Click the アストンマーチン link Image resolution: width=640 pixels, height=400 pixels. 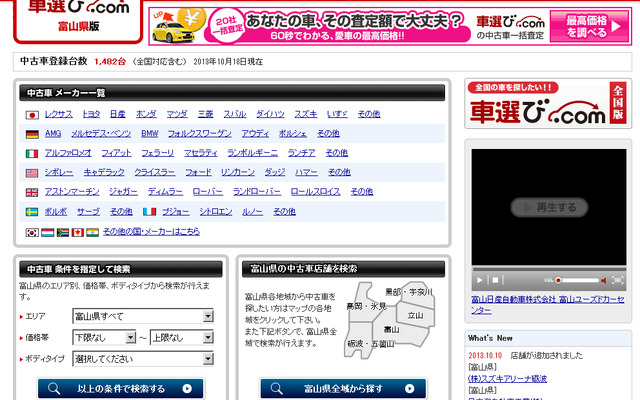[x=72, y=192]
